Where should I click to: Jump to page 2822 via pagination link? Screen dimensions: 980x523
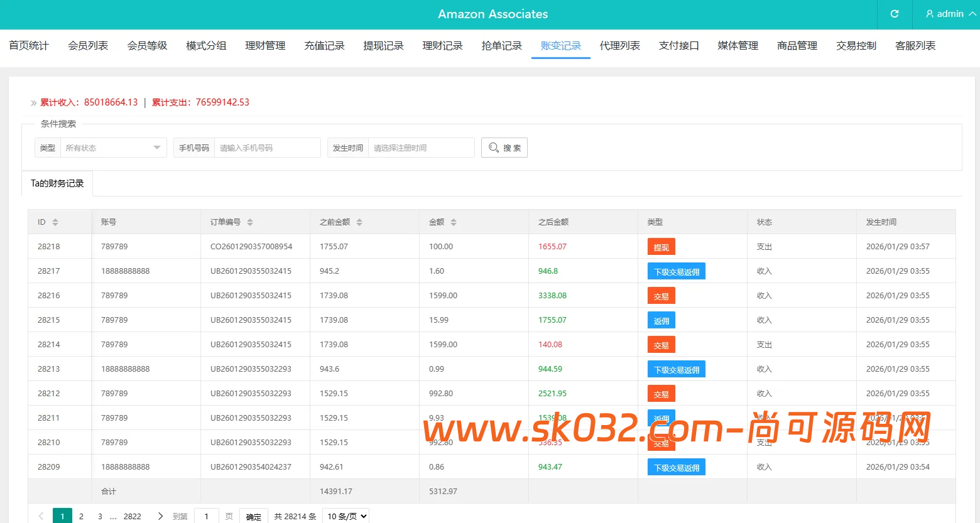click(x=133, y=515)
